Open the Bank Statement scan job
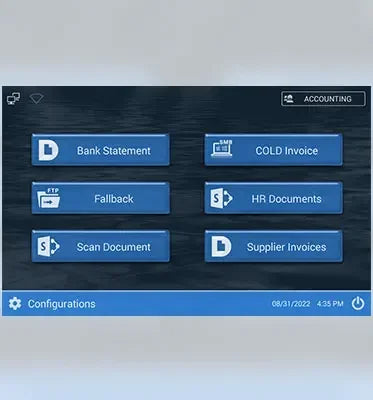This screenshot has height=400, width=373. [100, 150]
